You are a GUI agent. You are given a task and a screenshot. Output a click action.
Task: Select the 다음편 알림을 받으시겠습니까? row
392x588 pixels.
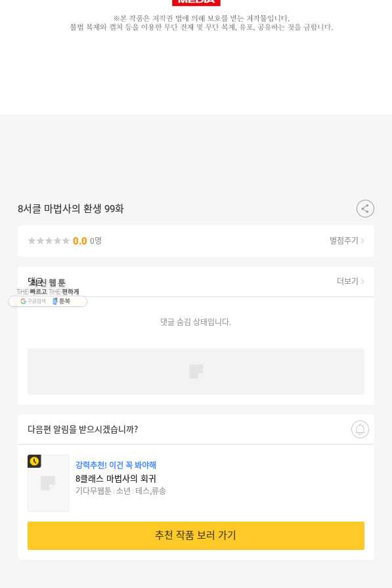point(196,430)
